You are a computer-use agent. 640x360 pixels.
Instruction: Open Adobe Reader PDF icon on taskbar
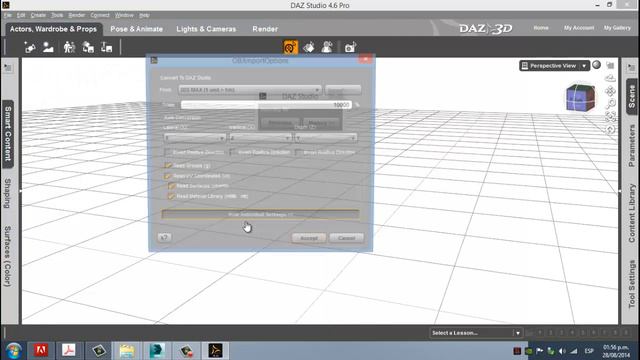click(69, 350)
